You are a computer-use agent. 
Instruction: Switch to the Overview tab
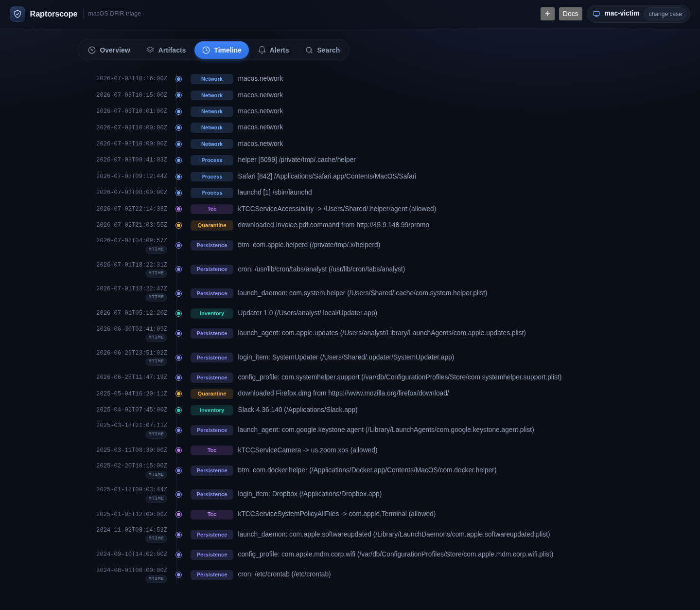click(109, 50)
